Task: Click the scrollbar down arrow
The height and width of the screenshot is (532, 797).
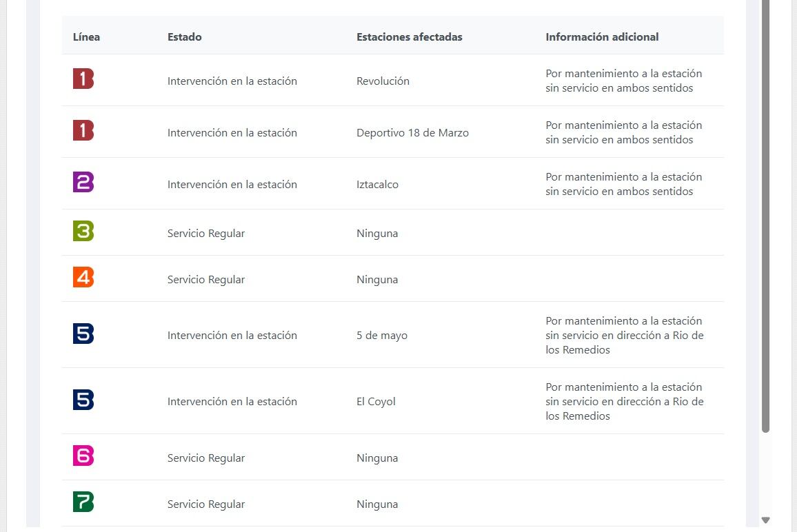Action: click(x=765, y=520)
